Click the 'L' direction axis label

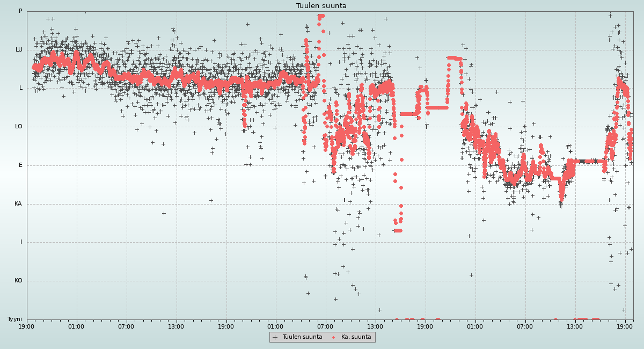[x=21, y=88]
